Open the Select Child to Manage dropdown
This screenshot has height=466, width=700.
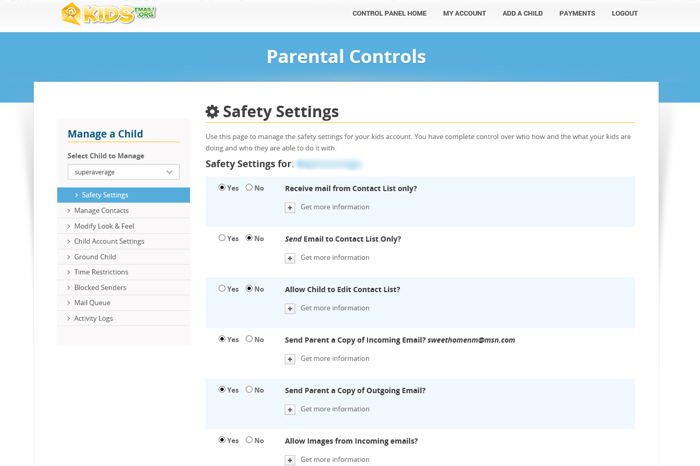pos(123,172)
